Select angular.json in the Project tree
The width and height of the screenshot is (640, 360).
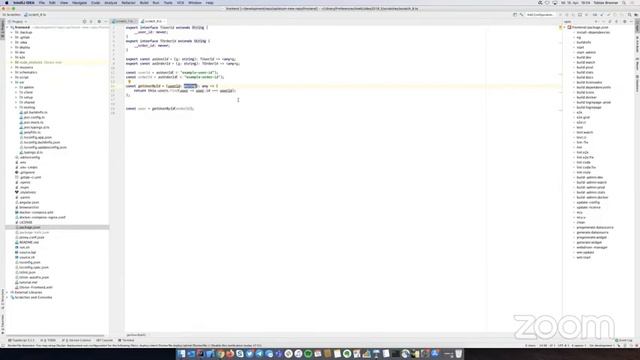tap(29, 202)
